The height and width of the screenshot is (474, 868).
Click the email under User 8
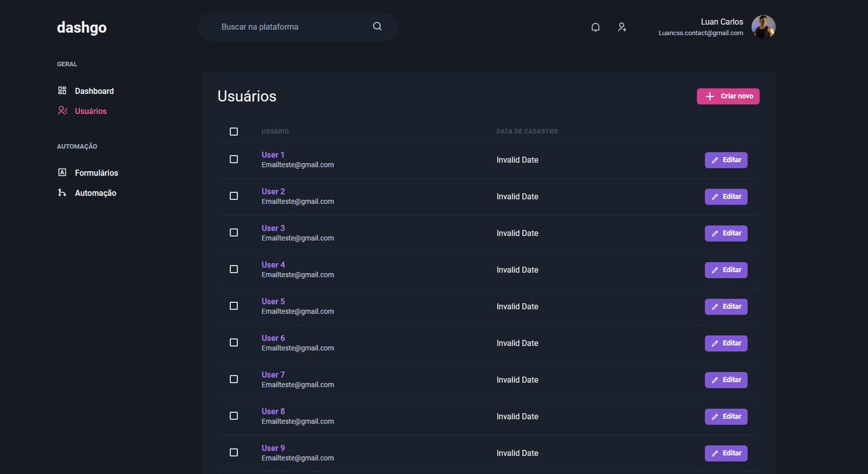click(298, 421)
